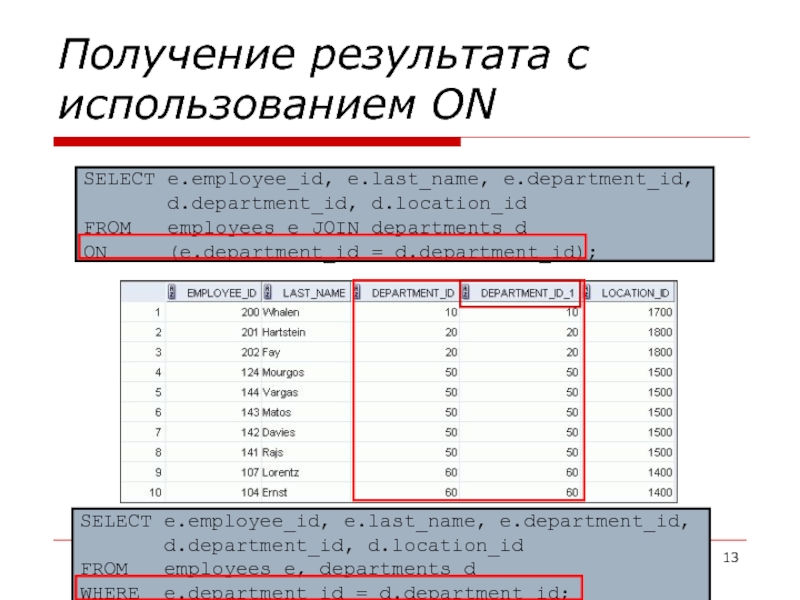
Task: Click the Whalen last name cell
Action: point(306,312)
